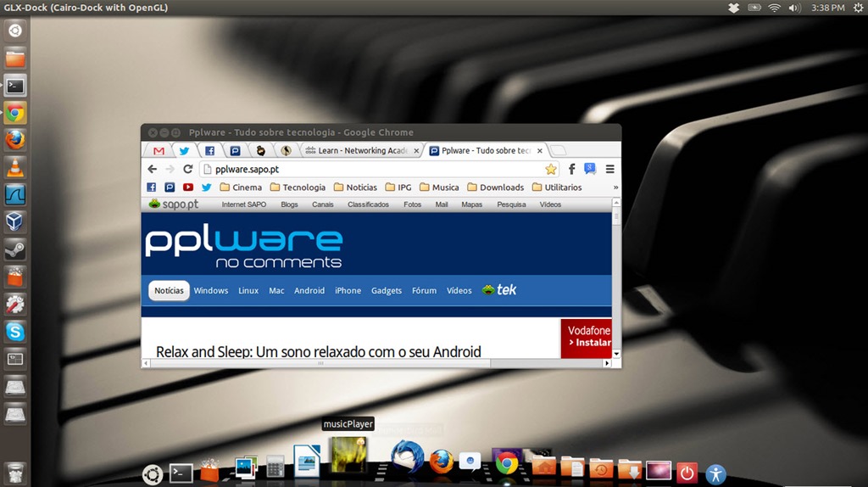This screenshot has height=487, width=868.
Task: Open the Wi-Fi network indicator
Action: pos(775,8)
